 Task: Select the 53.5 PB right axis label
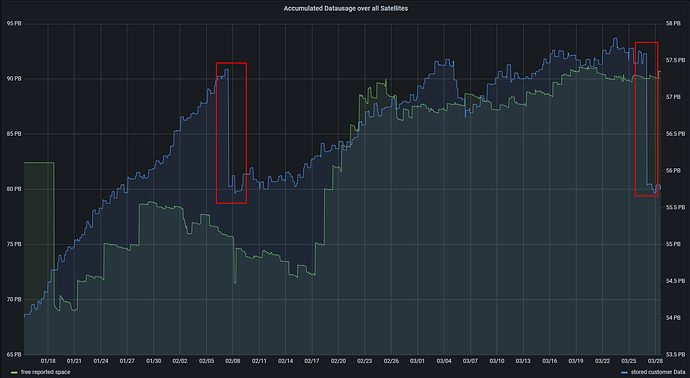click(675, 354)
